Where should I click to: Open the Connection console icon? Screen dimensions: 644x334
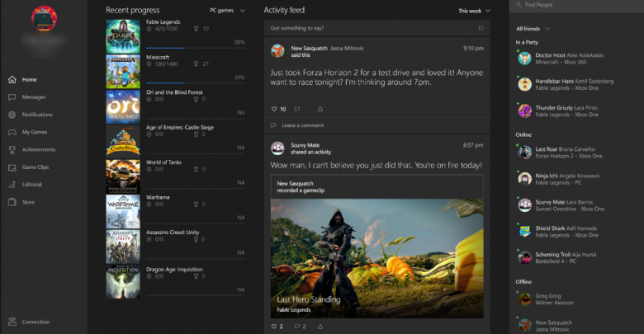tap(12, 322)
